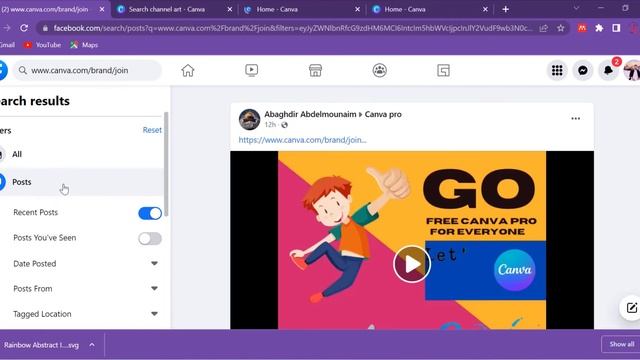Click the share page icon in address bar
Viewport: 640px width, 360px height.
pos(544,28)
